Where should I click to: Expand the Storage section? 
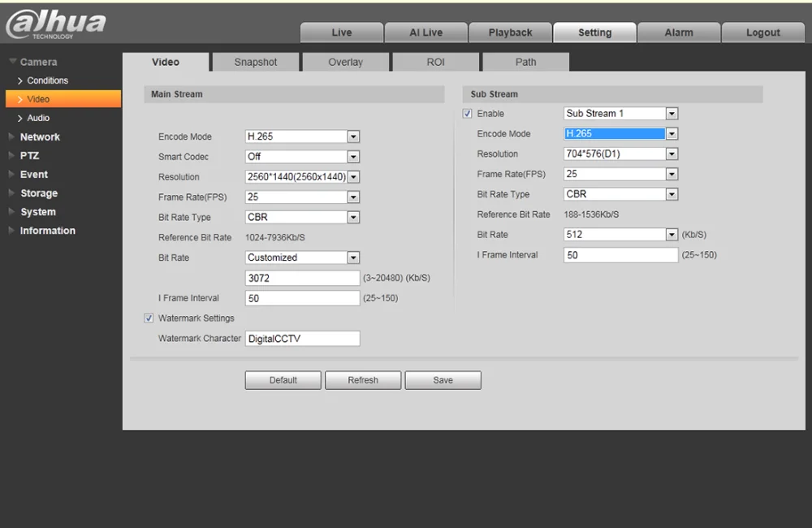33,193
